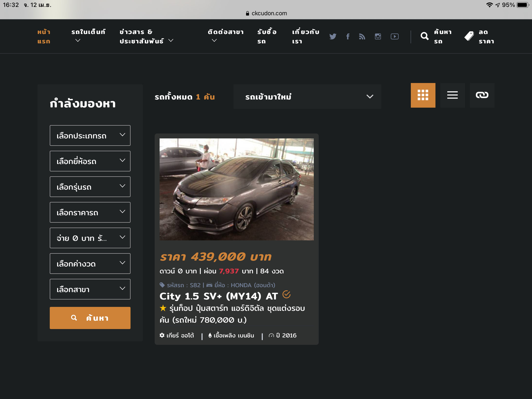The image size is (532, 399).
Task: Click the chain link view icon
Action: (482, 95)
